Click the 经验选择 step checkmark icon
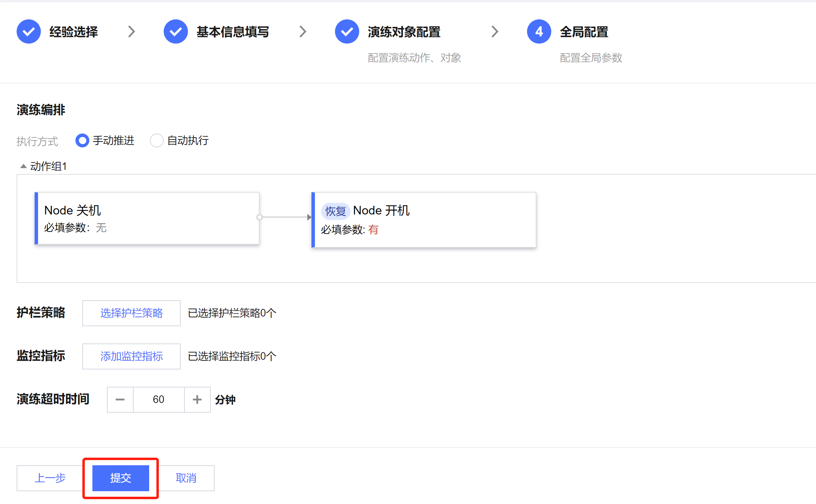Screen dimensions: 816x504 pyautogui.click(x=29, y=31)
